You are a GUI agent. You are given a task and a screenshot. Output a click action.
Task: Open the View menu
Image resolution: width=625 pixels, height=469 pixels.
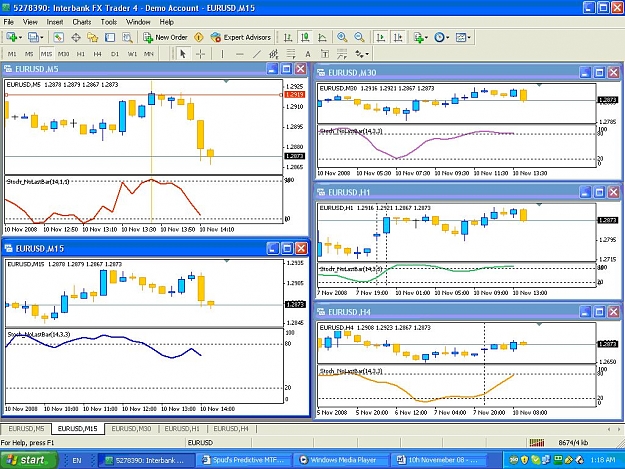[x=30, y=22]
